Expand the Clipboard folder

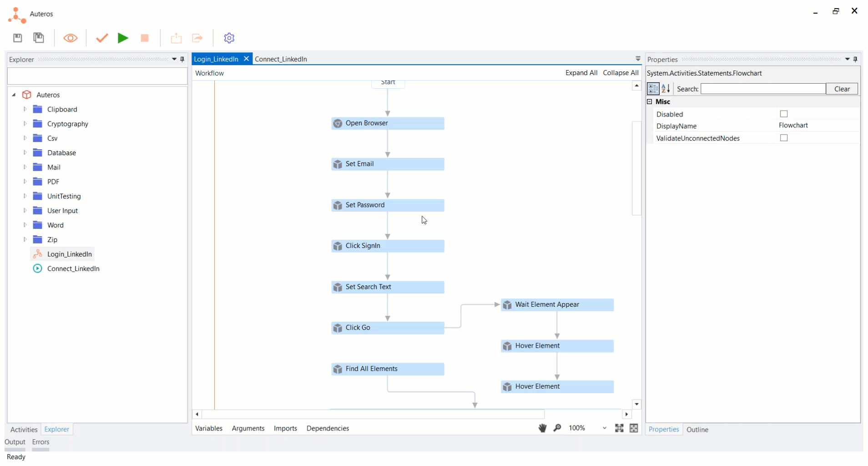pos(25,109)
